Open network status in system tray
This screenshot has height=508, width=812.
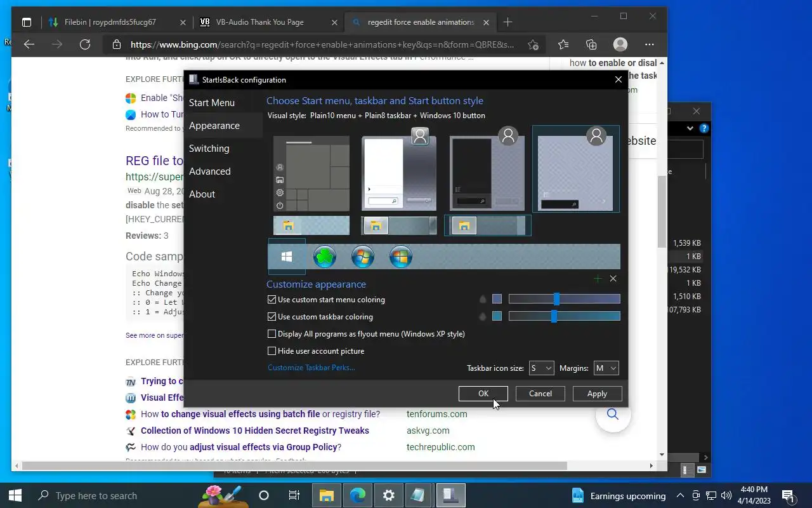(x=711, y=495)
